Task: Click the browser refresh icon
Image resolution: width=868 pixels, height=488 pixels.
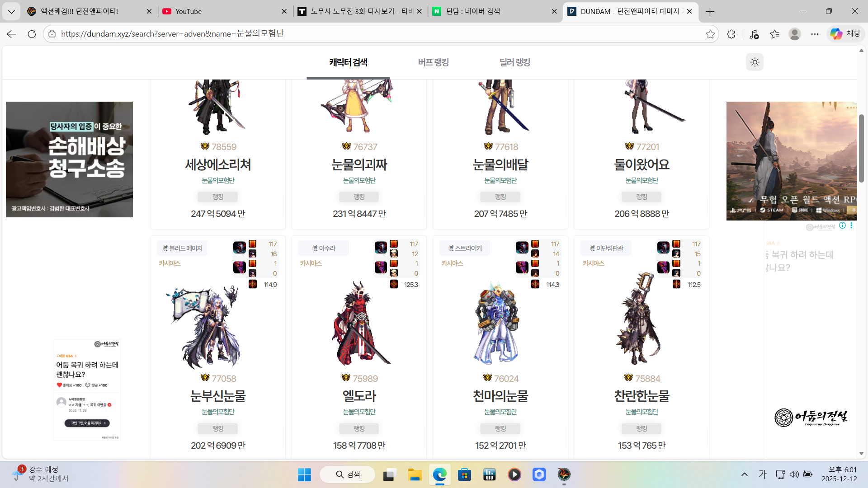Action: click(x=32, y=34)
